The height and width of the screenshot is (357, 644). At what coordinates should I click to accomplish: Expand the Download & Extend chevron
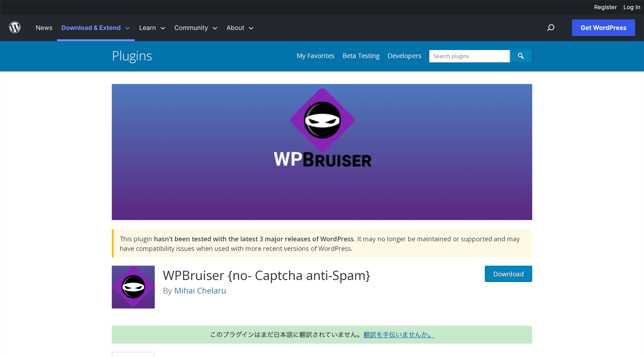[128, 28]
